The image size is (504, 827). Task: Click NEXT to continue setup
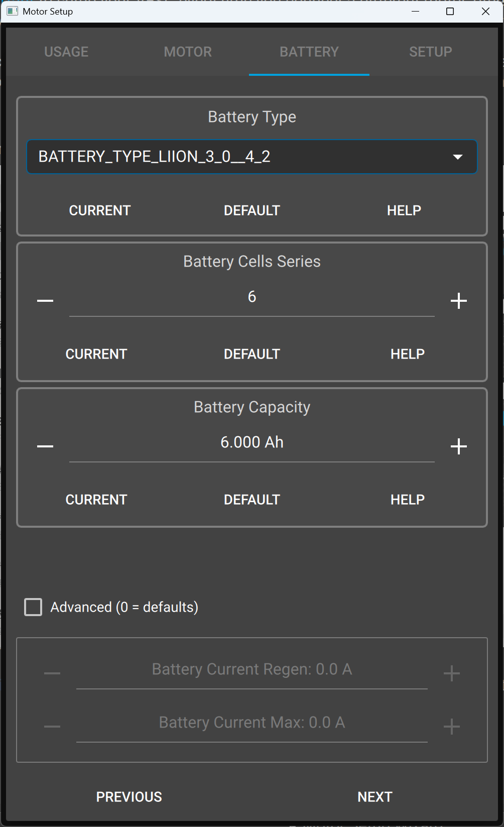tap(375, 797)
